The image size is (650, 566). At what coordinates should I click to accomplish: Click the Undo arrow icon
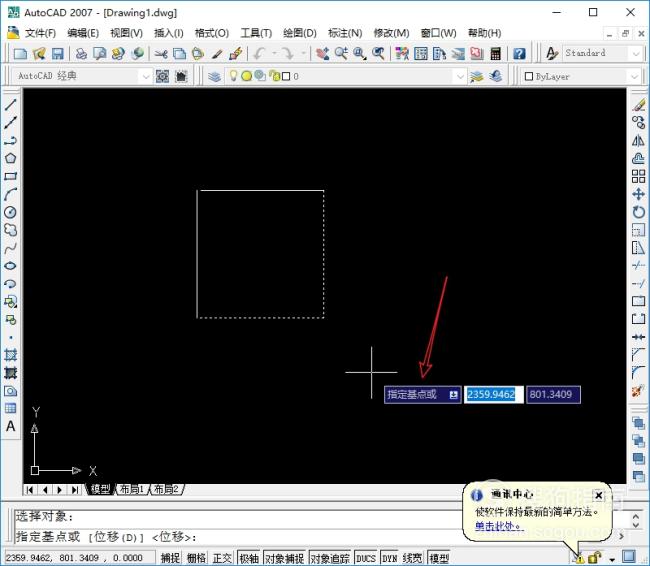point(260,53)
